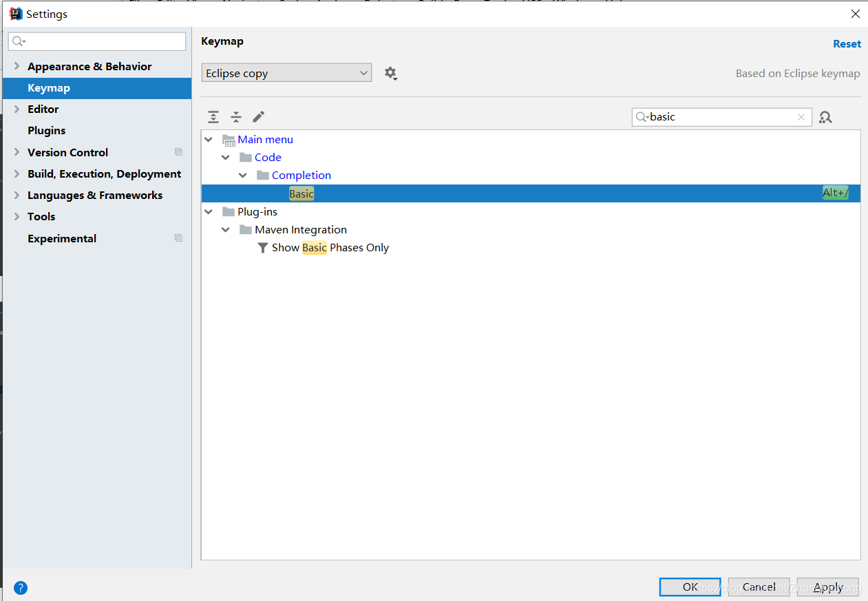Expand Appearance & Behavior settings section
This screenshot has height=601, width=868.
coord(17,67)
